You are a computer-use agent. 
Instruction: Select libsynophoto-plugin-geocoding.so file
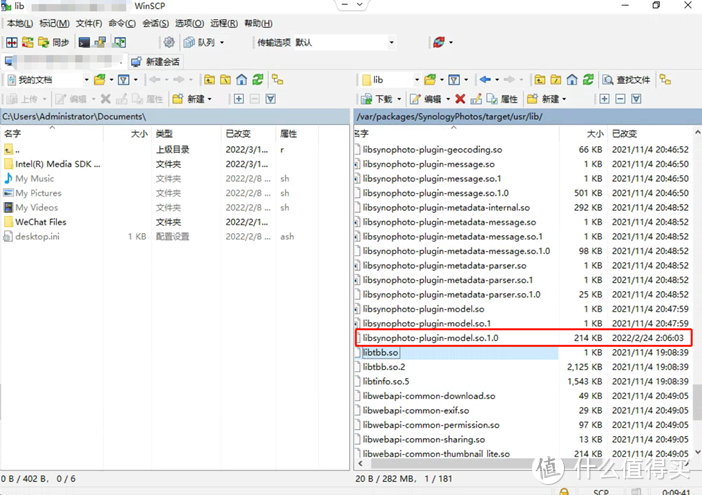click(x=432, y=149)
